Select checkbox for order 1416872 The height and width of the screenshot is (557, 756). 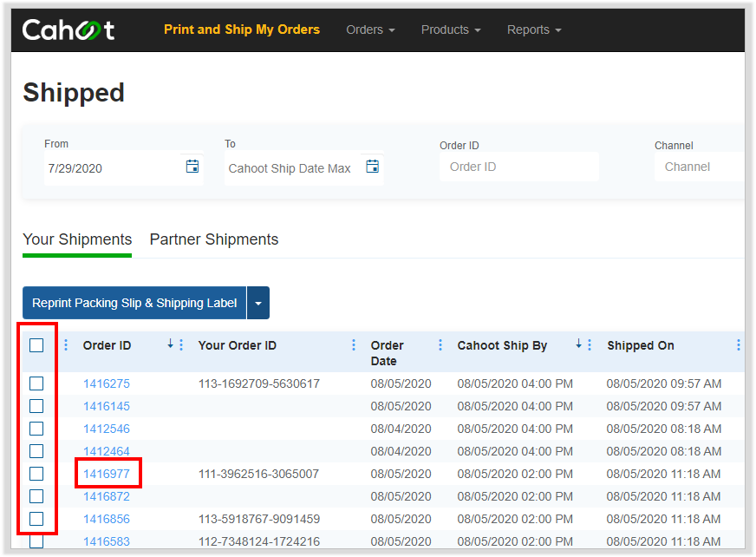[36, 496]
